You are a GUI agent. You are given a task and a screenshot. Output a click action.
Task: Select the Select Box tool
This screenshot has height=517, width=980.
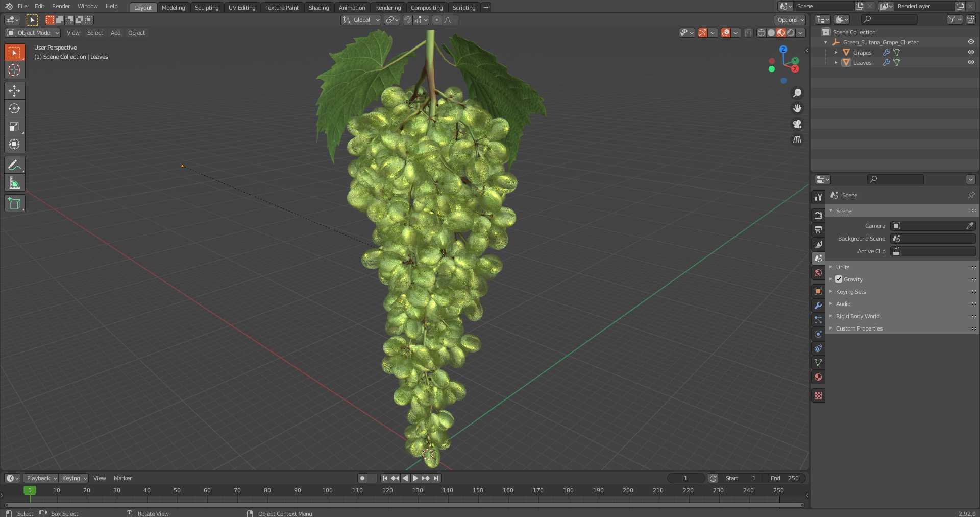[x=14, y=52]
